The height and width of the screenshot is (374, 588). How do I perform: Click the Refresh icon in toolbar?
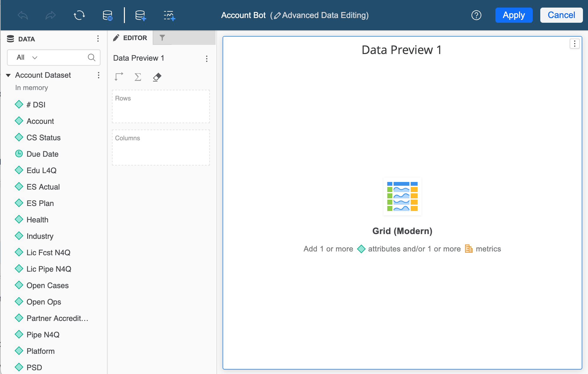tap(79, 15)
